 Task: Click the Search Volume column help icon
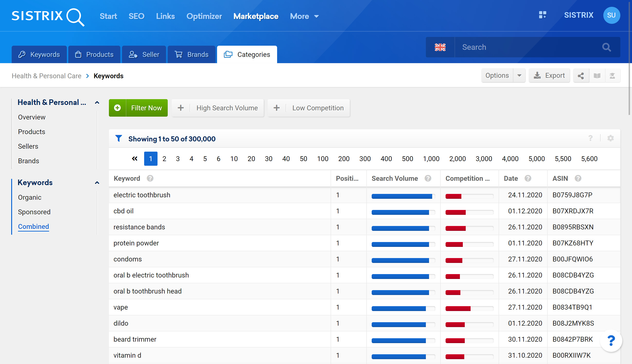tap(428, 179)
